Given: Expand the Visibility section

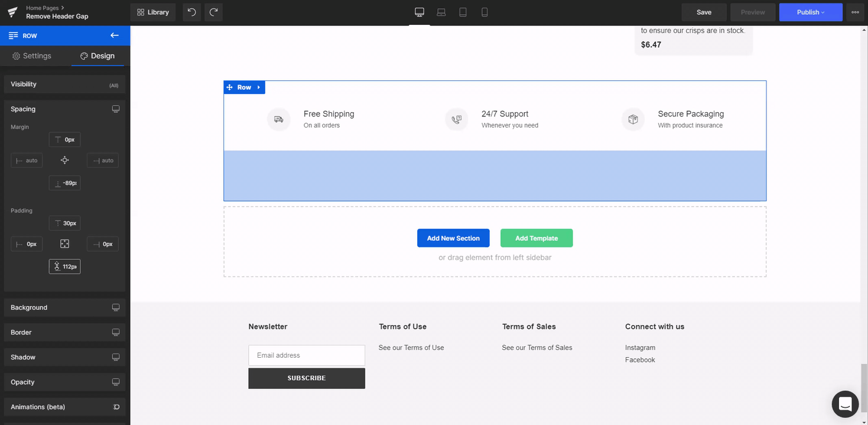Looking at the screenshot, I should click(64, 84).
